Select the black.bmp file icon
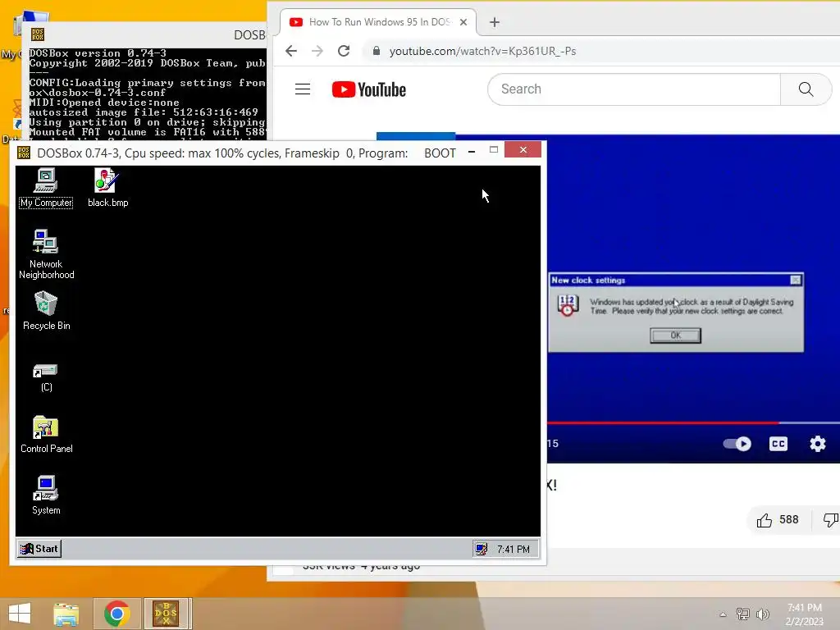The width and height of the screenshot is (840, 630). 107,187
